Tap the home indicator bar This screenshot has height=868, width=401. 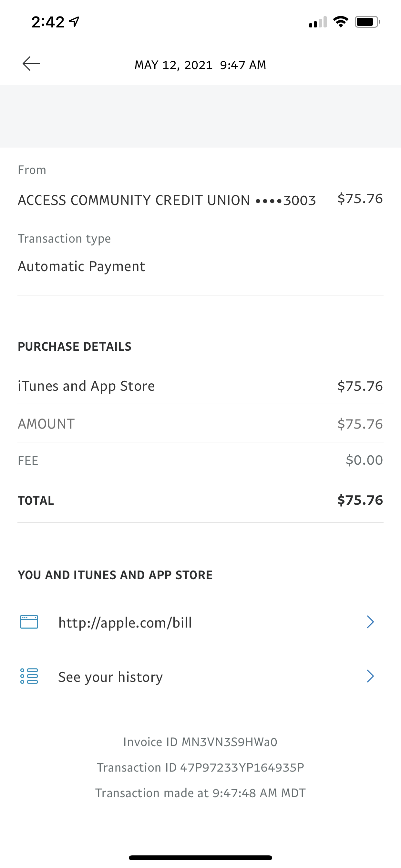[x=200, y=858]
